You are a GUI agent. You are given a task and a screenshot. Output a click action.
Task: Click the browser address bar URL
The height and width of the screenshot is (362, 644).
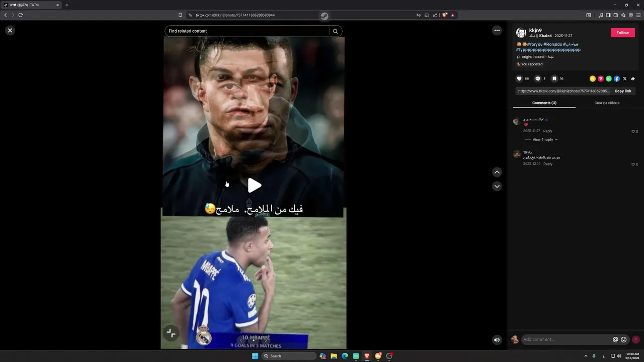tap(235, 15)
